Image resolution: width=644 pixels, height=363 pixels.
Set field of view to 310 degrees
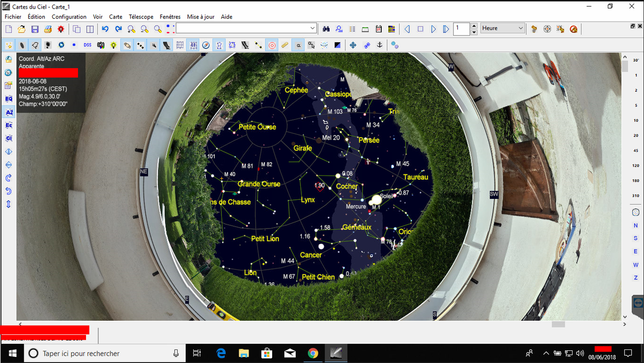(x=636, y=195)
